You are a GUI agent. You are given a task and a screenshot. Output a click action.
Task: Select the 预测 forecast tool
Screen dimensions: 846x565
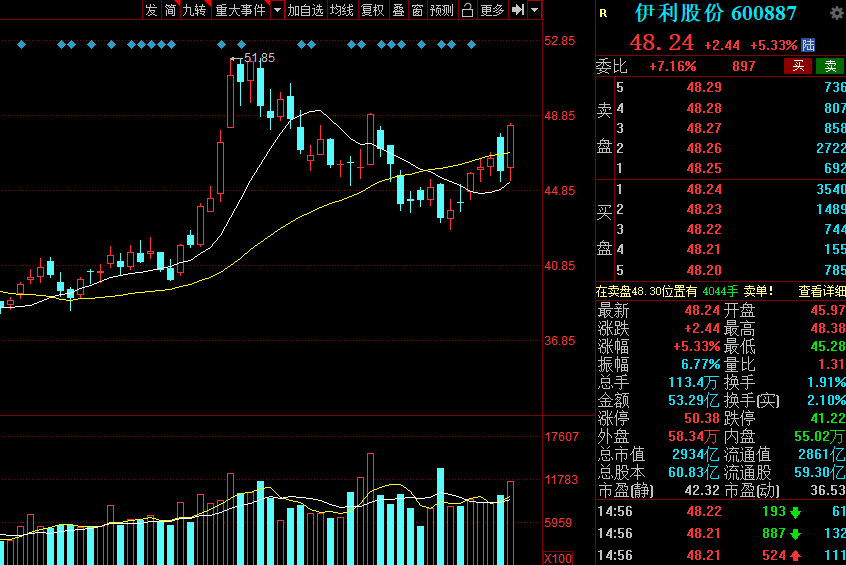(x=442, y=10)
